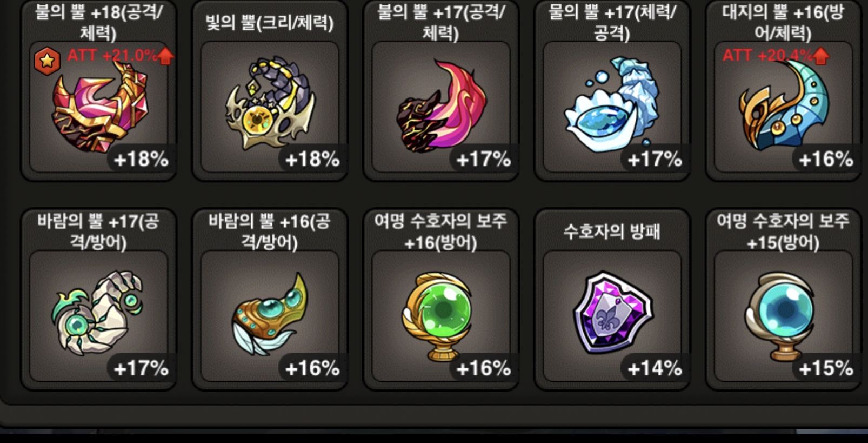The height and width of the screenshot is (443, 868).
Task: Select the red fire horn +18% item
Action: tap(99, 107)
